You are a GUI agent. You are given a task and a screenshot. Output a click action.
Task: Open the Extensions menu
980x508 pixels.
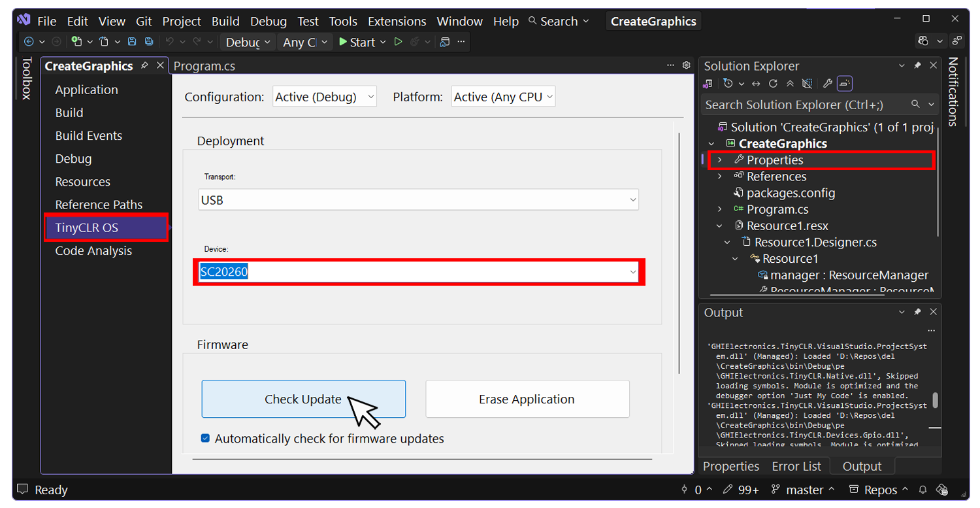point(397,21)
